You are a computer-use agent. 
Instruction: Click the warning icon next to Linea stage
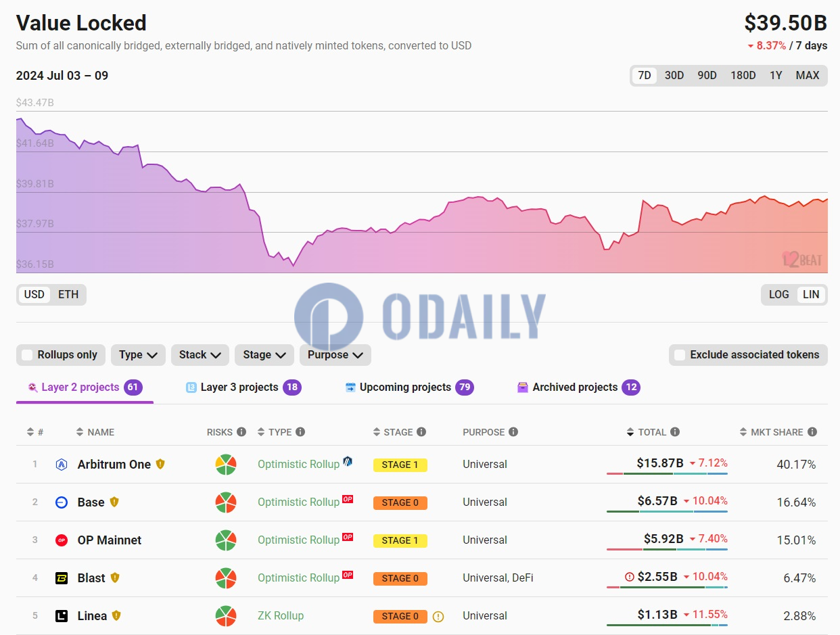pyautogui.click(x=438, y=616)
